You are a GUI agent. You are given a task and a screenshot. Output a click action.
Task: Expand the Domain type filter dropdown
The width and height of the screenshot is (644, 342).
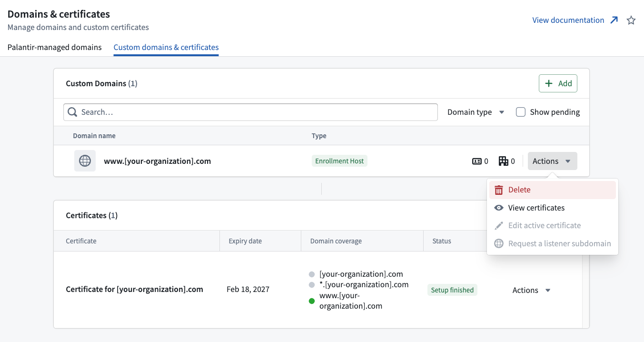[476, 112]
